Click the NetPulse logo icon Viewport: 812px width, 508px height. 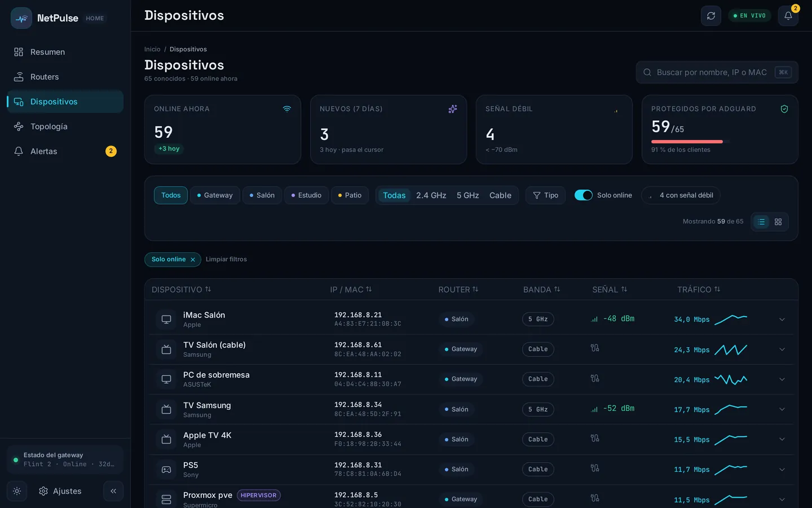click(21, 18)
